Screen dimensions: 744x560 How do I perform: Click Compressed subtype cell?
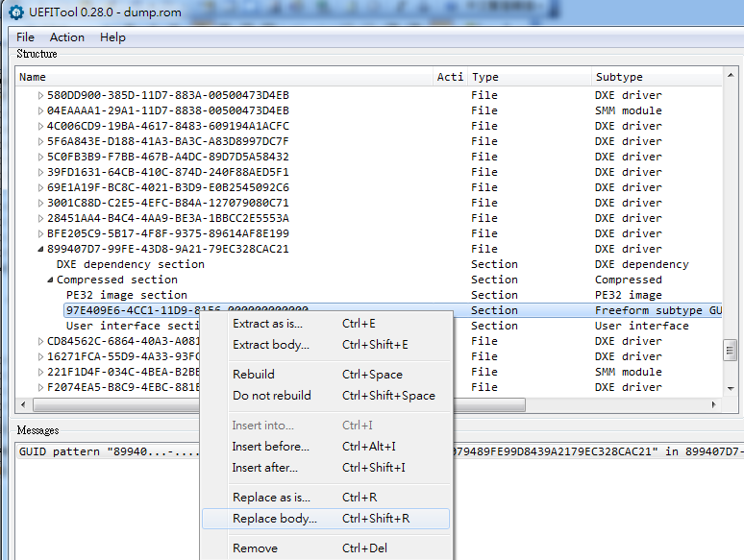[629, 280]
